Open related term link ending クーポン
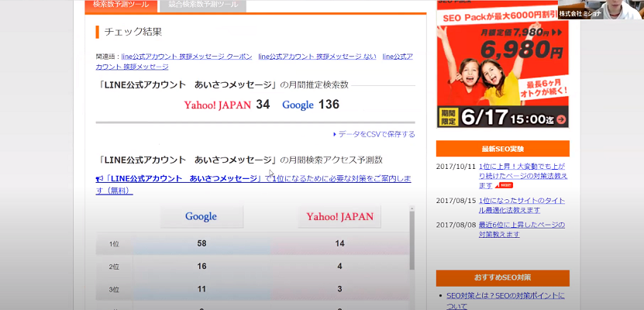This screenshot has width=644, height=310. pyautogui.click(x=187, y=57)
